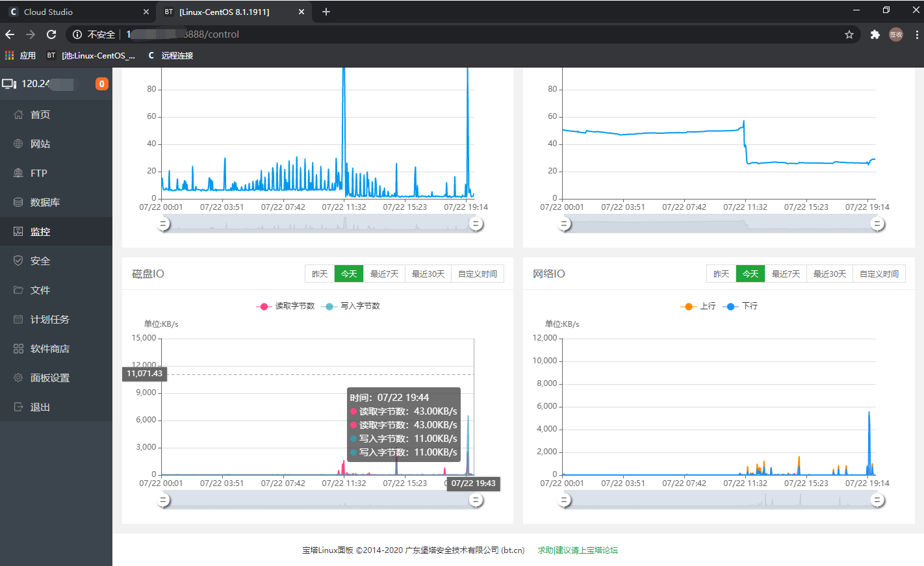Click right zoom handle of top-left chart
The image size is (924, 566).
tap(476, 224)
